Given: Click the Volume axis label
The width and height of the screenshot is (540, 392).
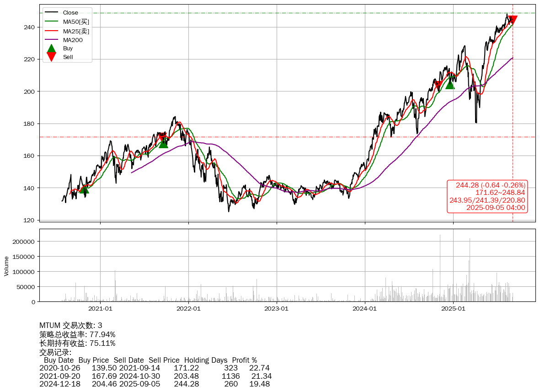Looking at the screenshot, I should (6, 266).
